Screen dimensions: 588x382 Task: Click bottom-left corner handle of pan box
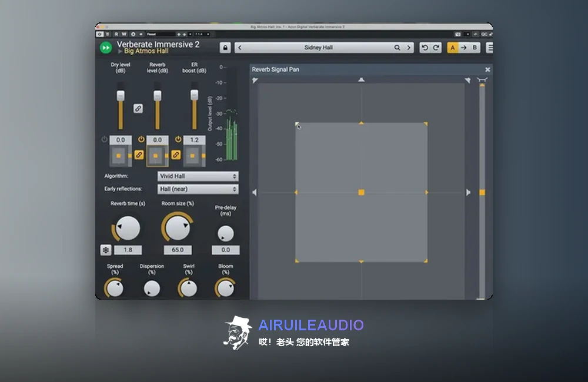tap(296, 260)
